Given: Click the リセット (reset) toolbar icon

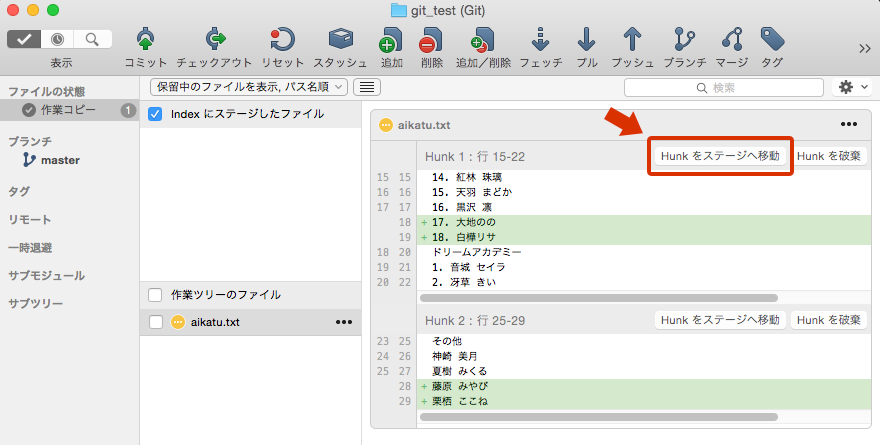Looking at the screenshot, I should [282, 39].
